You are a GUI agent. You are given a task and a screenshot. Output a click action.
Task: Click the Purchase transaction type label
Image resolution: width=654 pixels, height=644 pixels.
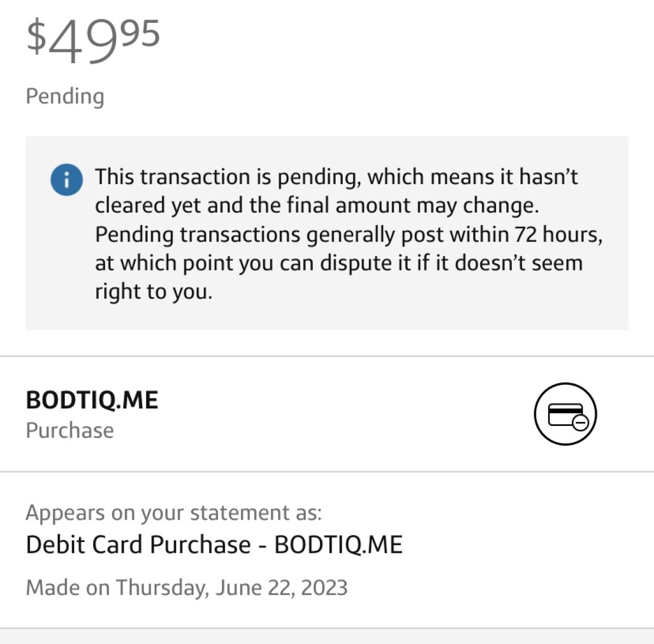(70, 431)
